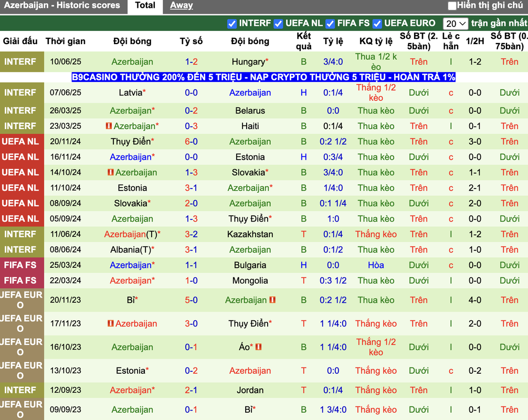Screen dimensions: 528x420
Task: Click the date 10/06/25
Action: 65,62
